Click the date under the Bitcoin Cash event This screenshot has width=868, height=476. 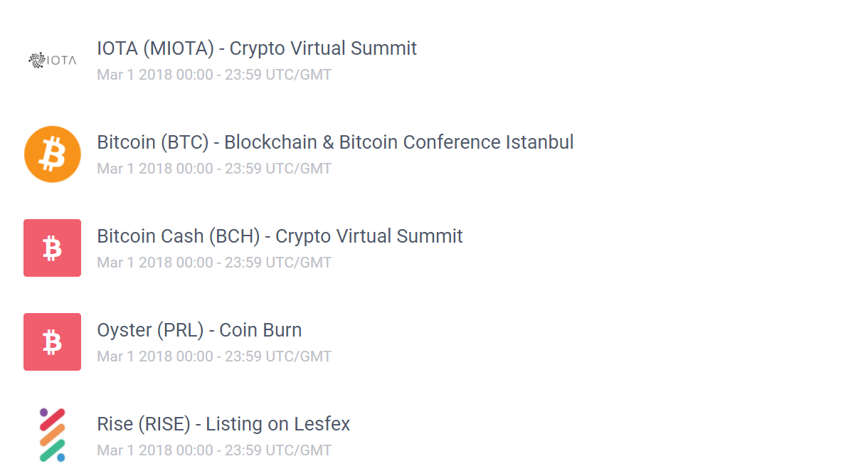214,263
